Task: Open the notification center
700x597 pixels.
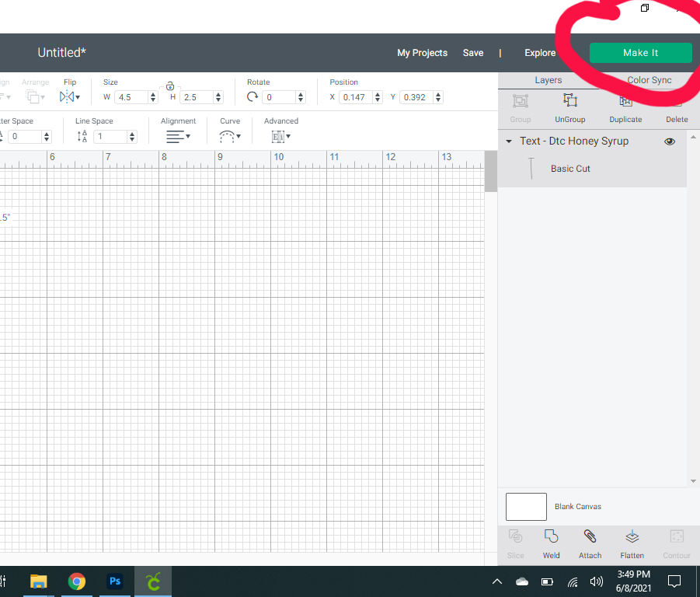Action: pos(674,581)
